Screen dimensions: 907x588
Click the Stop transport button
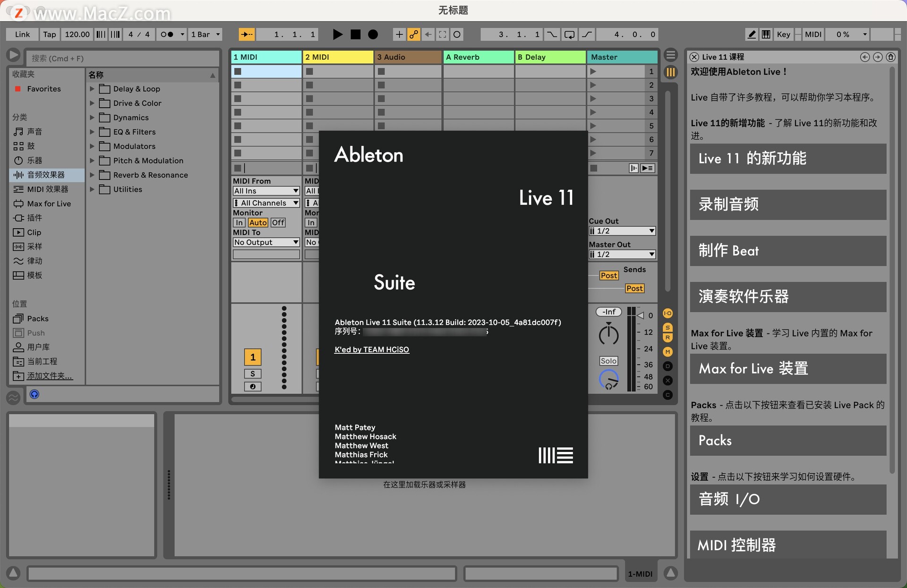(x=355, y=34)
